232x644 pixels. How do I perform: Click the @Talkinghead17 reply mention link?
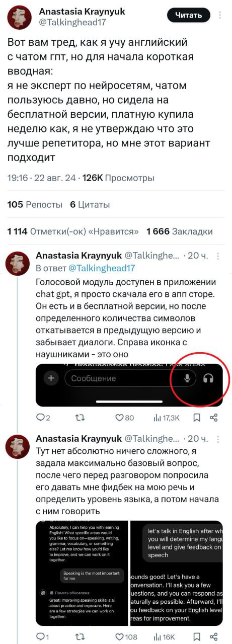coord(101,268)
